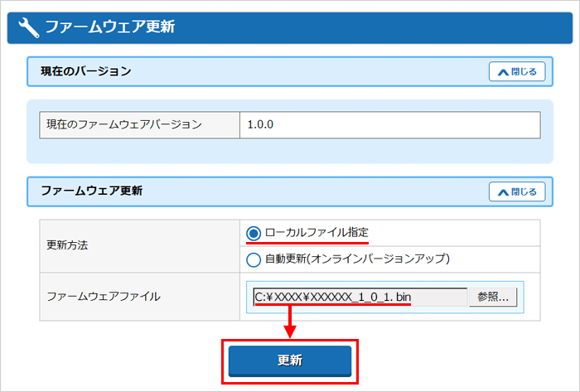Viewport: 580px width, 392px height.
Task: Click the version value 1.0.0 cell
Action: (389, 125)
